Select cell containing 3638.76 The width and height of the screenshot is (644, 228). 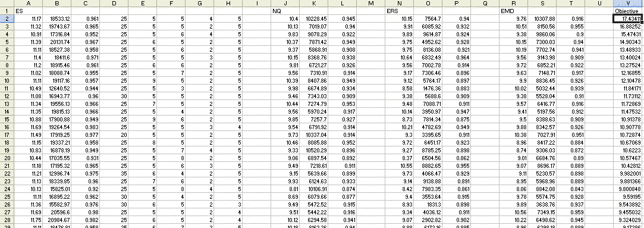[542, 204]
